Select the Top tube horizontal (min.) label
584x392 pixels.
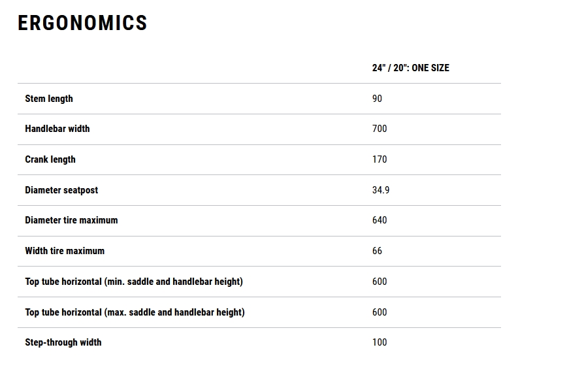[134, 282]
